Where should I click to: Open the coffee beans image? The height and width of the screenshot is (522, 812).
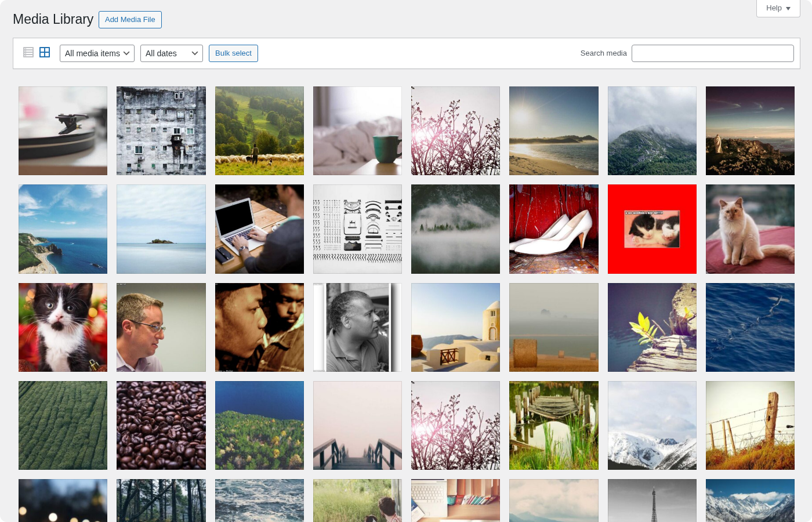point(161,425)
